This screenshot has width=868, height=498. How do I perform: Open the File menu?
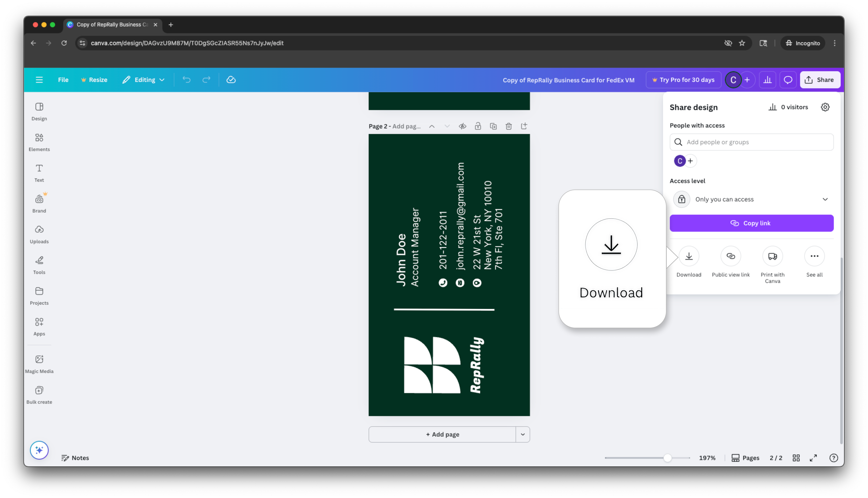[63, 80]
